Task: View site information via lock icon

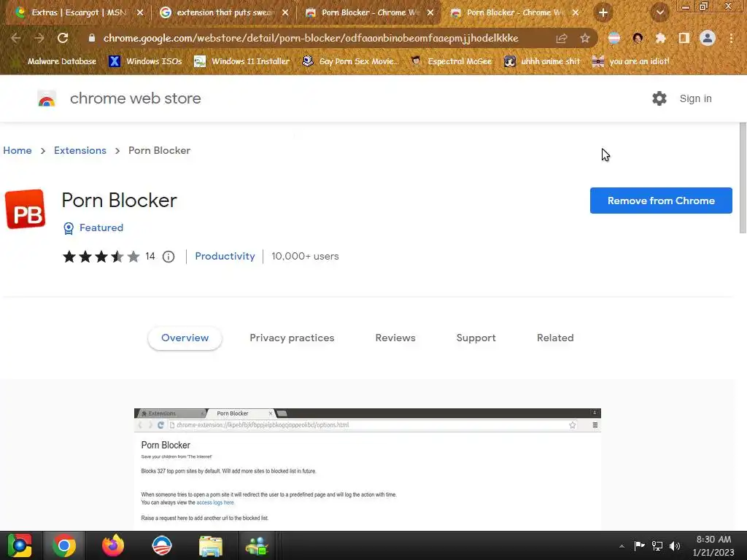Action: tap(92, 38)
